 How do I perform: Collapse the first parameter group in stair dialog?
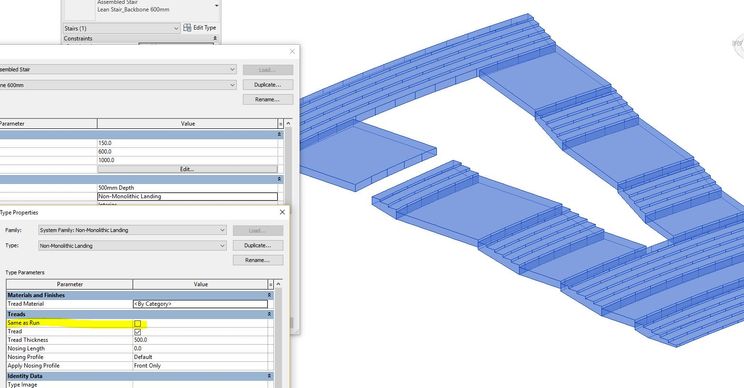pyautogui.click(x=279, y=135)
